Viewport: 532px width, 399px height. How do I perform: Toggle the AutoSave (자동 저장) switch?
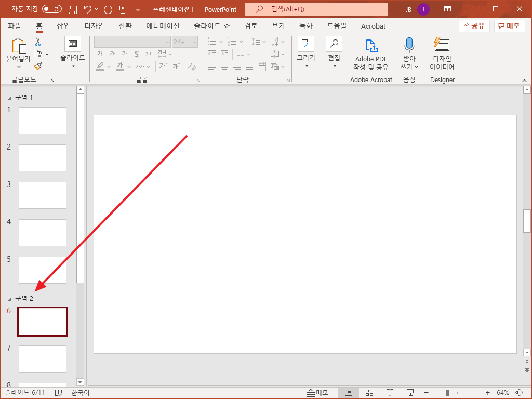[52, 9]
